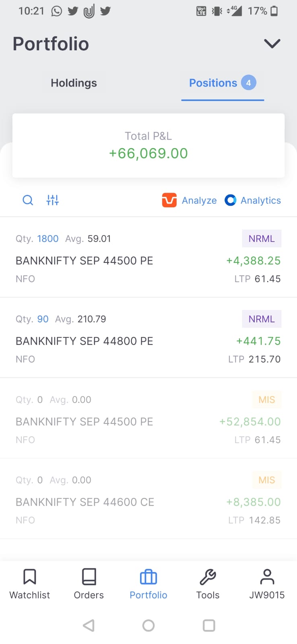Tap the Android back navigation button
The height and width of the screenshot is (644, 297).
[x=89, y=625]
